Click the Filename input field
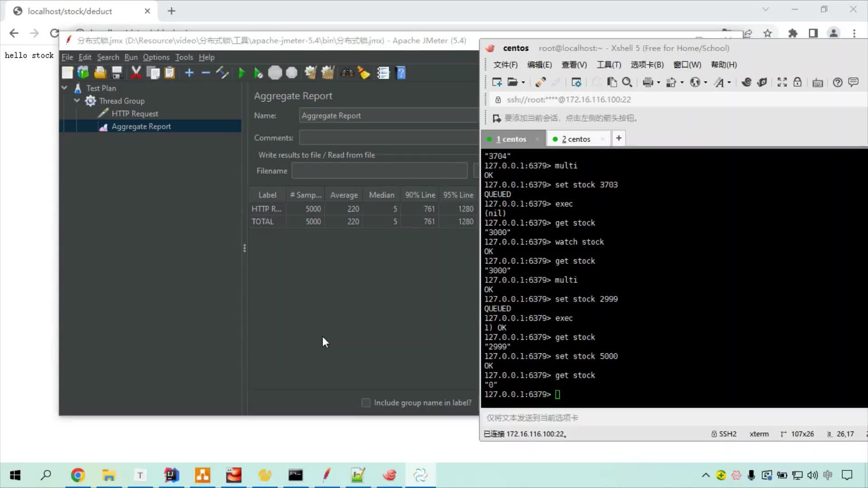 pos(379,171)
